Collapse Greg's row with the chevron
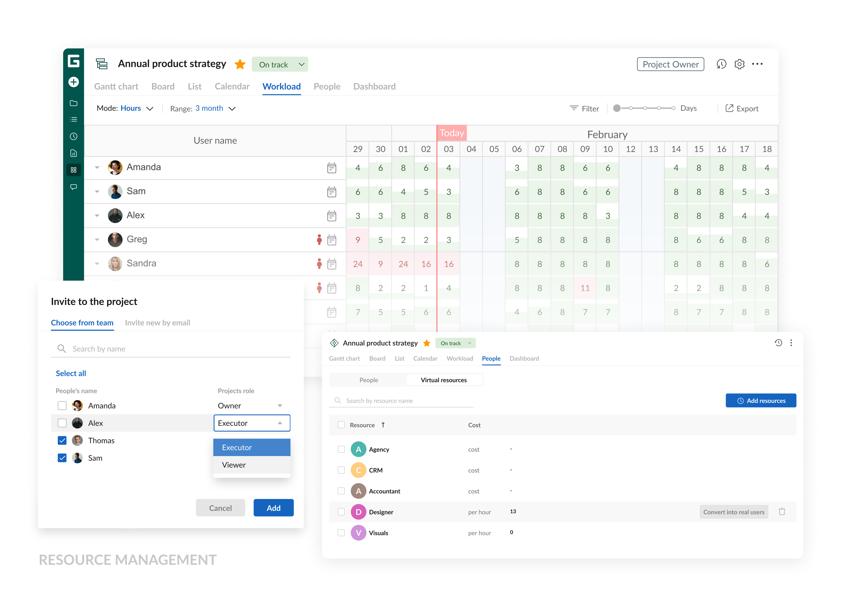Image resolution: width=842 pixels, height=616 pixels. pyautogui.click(x=97, y=239)
